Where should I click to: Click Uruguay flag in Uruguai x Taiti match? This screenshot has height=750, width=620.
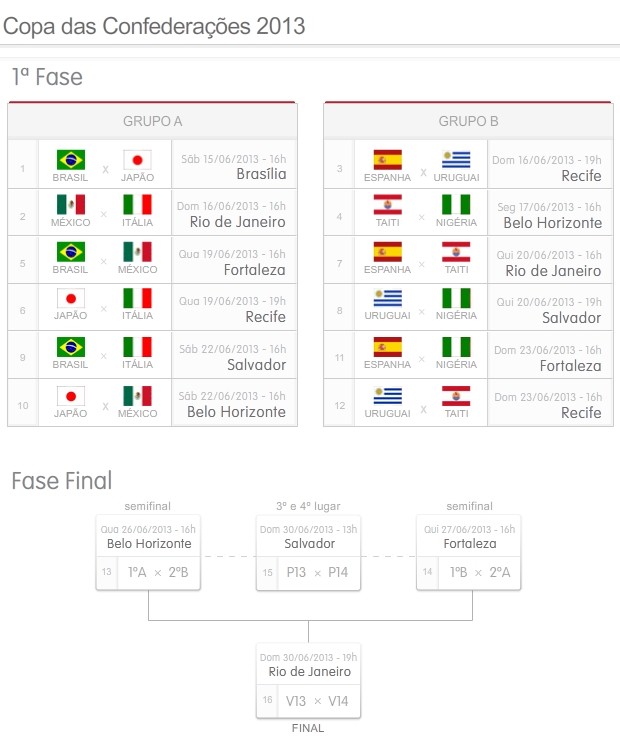pyautogui.click(x=387, y=394)
